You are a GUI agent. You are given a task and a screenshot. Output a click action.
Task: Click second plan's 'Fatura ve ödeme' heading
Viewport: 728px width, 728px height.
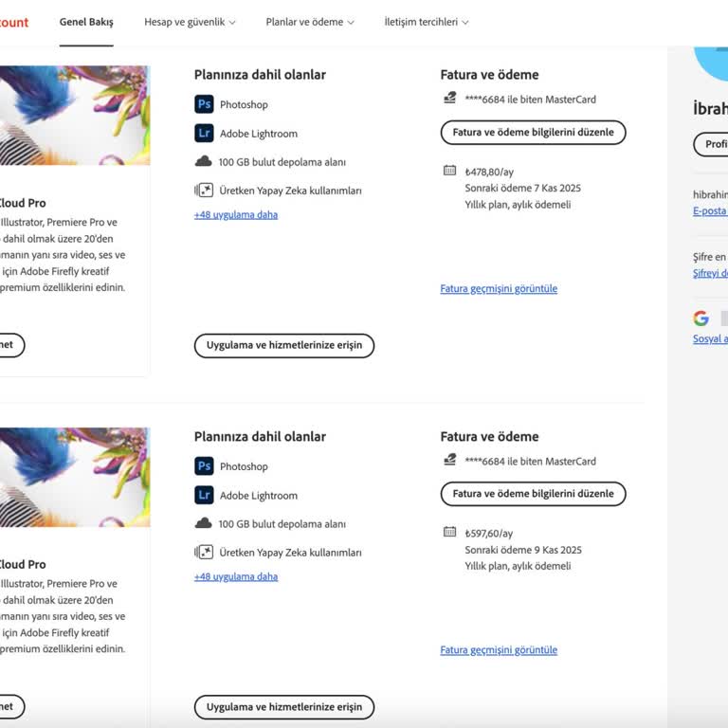[x=489, y=436]
